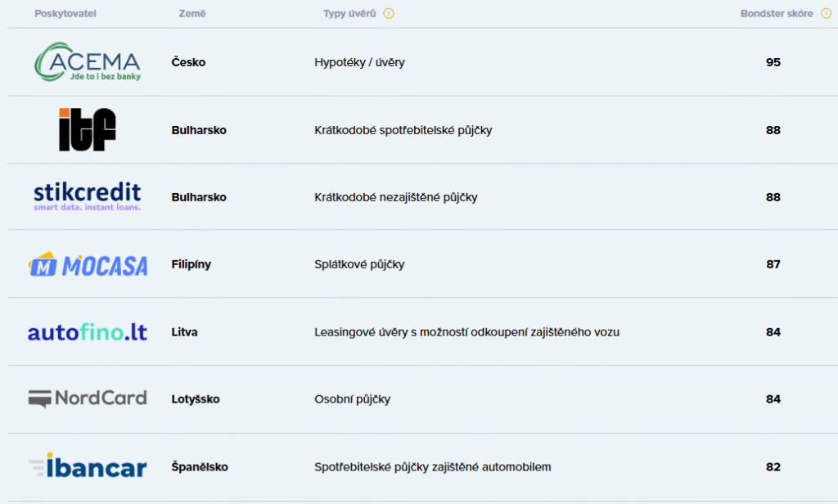The image size is (838, 504).
Task: Click the info icon next to Typy úvěrů
Action: pyautogui.click(x=389, y=13)
